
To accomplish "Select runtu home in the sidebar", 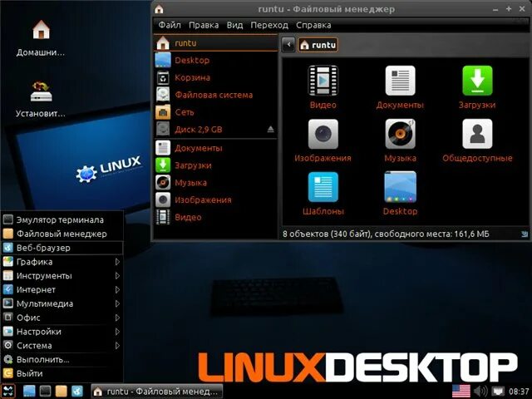I will click(x=216, y=43).
